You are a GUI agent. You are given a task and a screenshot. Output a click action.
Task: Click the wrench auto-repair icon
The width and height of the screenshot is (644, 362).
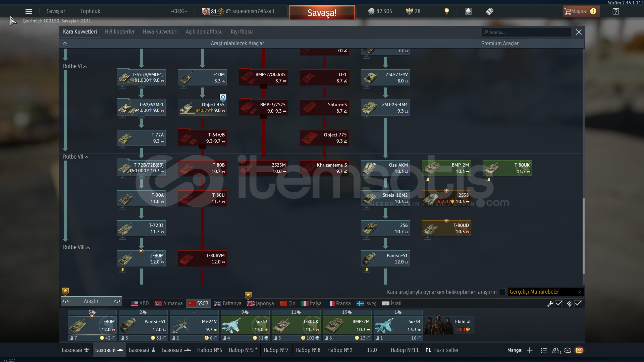tap(550, 304)
